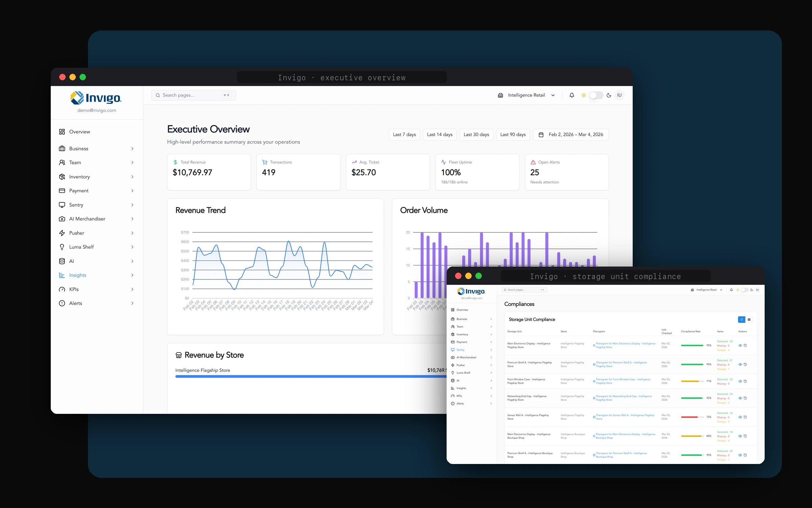This screenshot has width=812, height=508.
Task: Open date range picker Feb 2 – Mar 4, 2026
Action: pos(571,134)
